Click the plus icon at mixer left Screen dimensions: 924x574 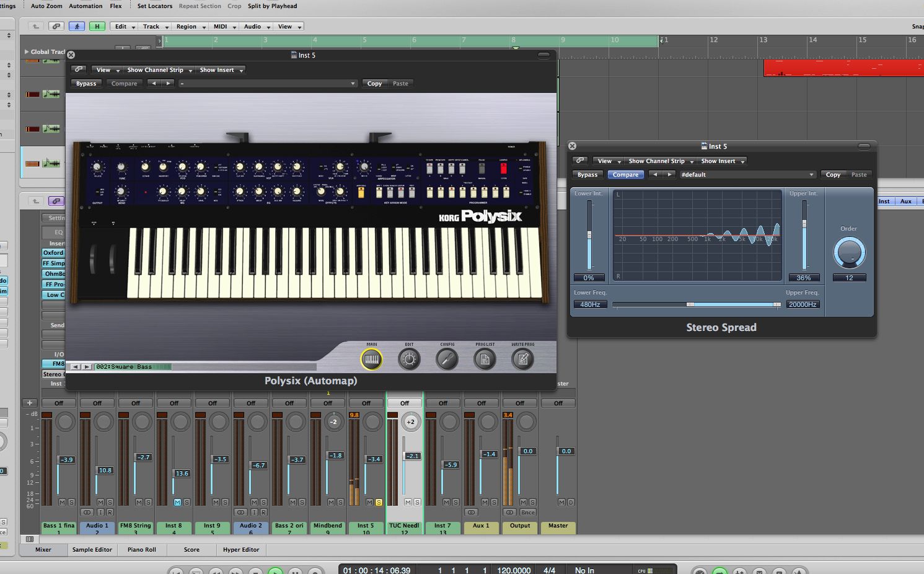click(29, 403)
